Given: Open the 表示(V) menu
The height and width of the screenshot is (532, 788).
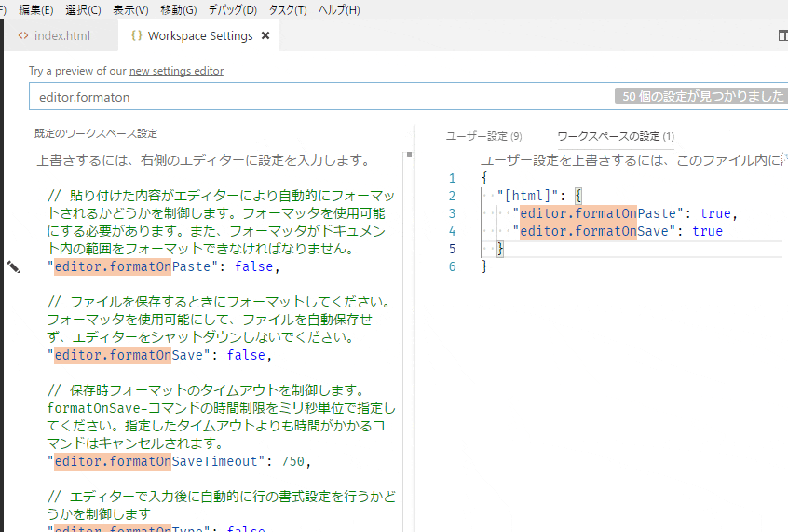Looking at the screenshot, I should (x=130, y=10).
